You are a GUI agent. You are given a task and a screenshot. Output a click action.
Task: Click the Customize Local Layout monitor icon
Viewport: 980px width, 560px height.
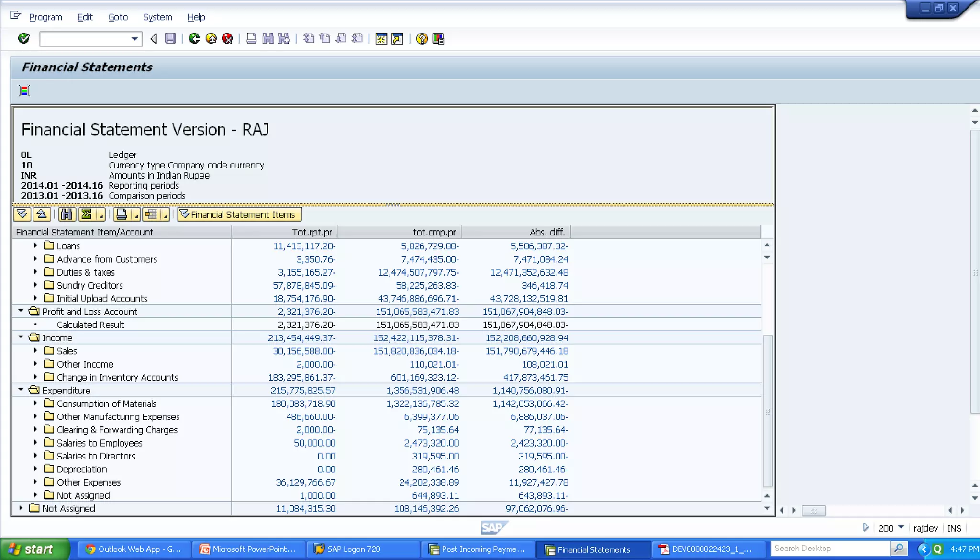pyautogui.click(x=438, y=38)
